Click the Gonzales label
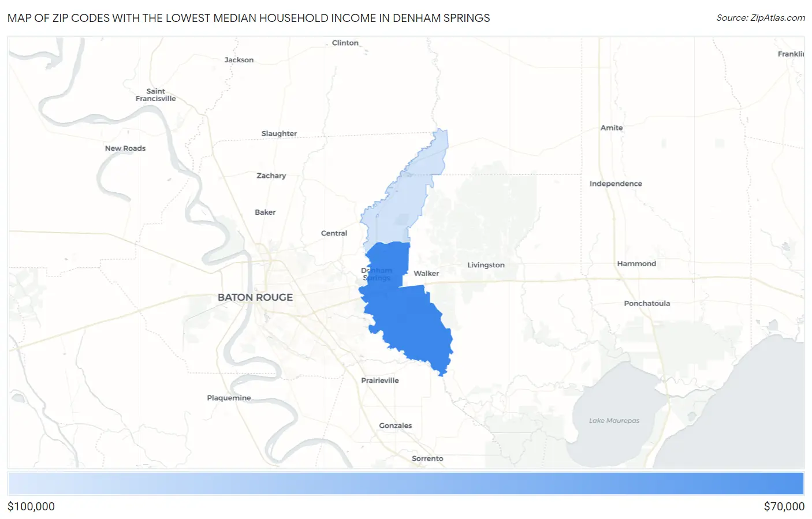 pos(396,425)
